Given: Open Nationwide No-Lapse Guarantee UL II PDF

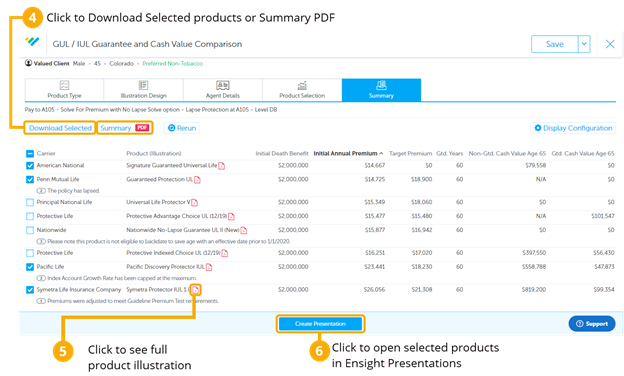Looking at the screenshot, I should point(244,230).
